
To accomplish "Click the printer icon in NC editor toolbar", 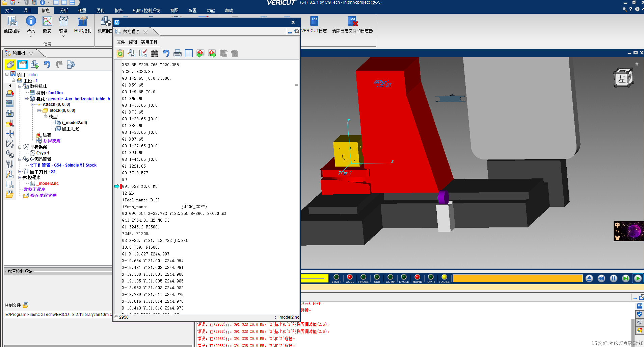I will 178,53.
